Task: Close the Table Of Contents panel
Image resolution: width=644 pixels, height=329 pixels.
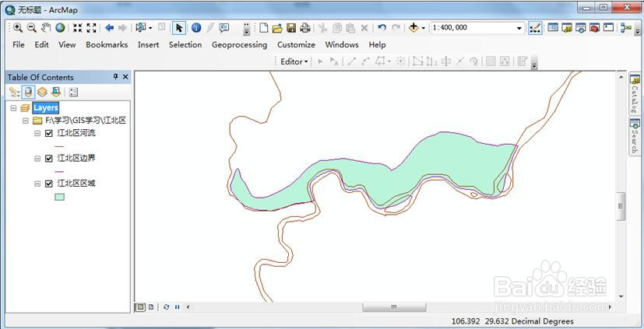Action: point(125,77)
